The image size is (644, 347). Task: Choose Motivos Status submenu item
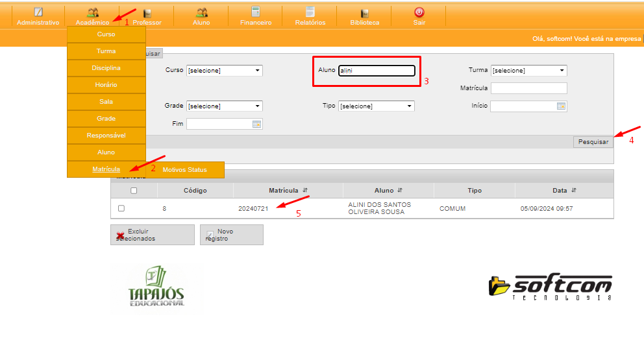185,170
